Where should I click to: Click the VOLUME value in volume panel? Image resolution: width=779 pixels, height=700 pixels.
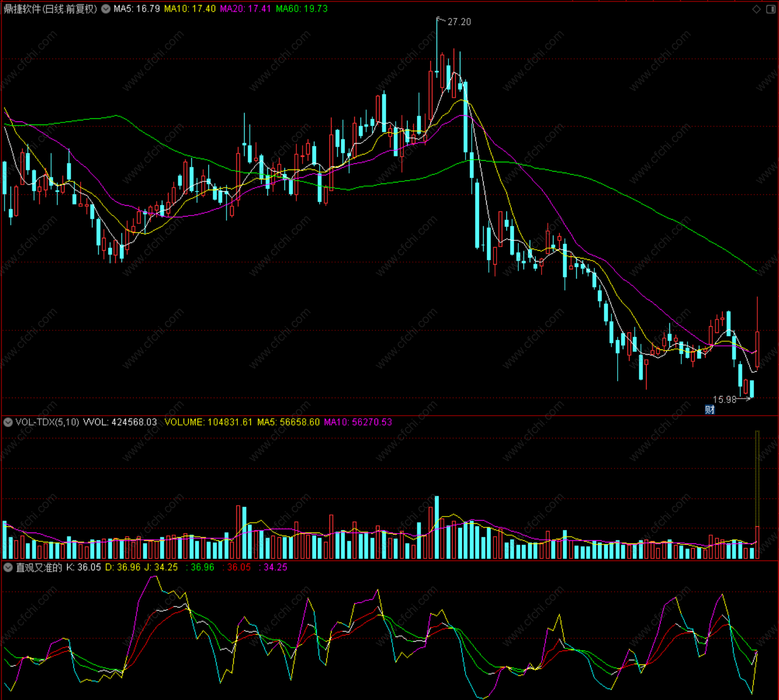tap(208, 422)
